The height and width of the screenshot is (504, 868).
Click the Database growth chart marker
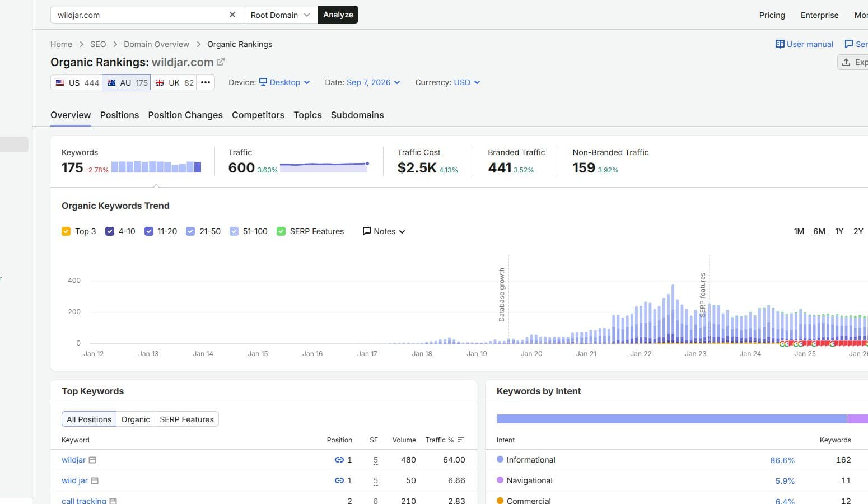coord(502,295)
